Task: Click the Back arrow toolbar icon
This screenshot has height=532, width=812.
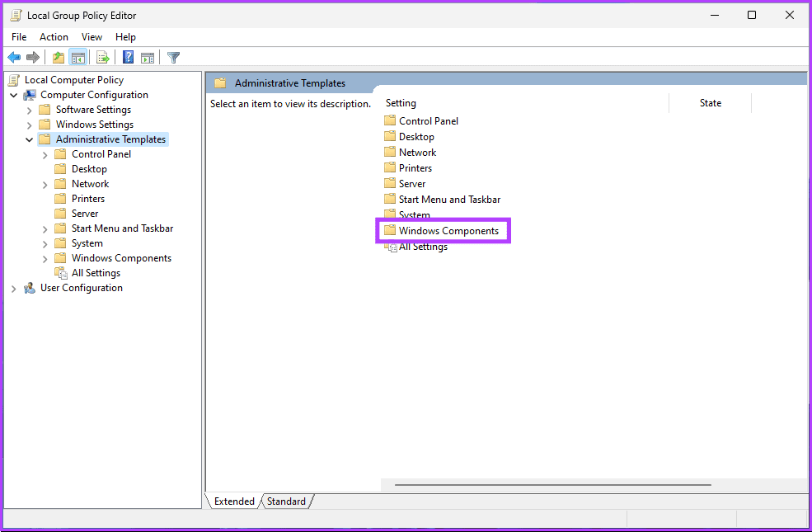Action: (14, 57)
